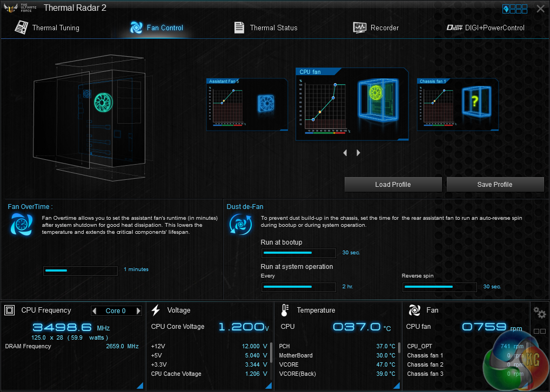Open the Thermal Status tab
This screenshot has width=550, height=392.
[266, 28]
